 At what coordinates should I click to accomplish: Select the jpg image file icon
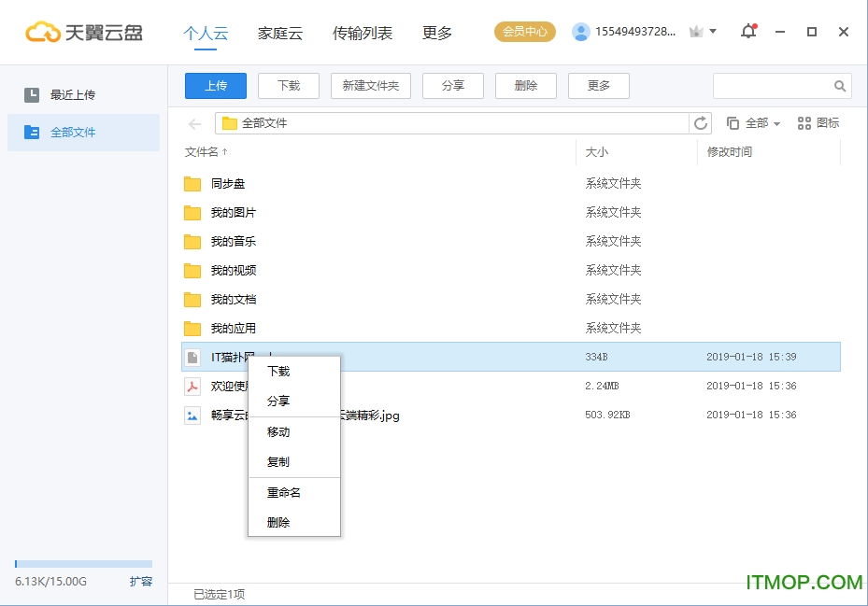192,416
